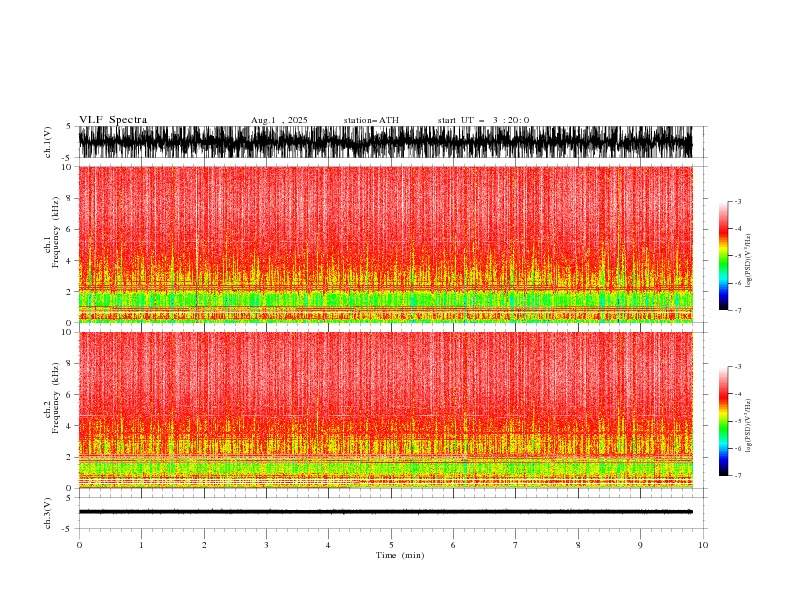Click the "2" tick on the time axis
This screenshot has height=612, width=792.
point(204,545)
